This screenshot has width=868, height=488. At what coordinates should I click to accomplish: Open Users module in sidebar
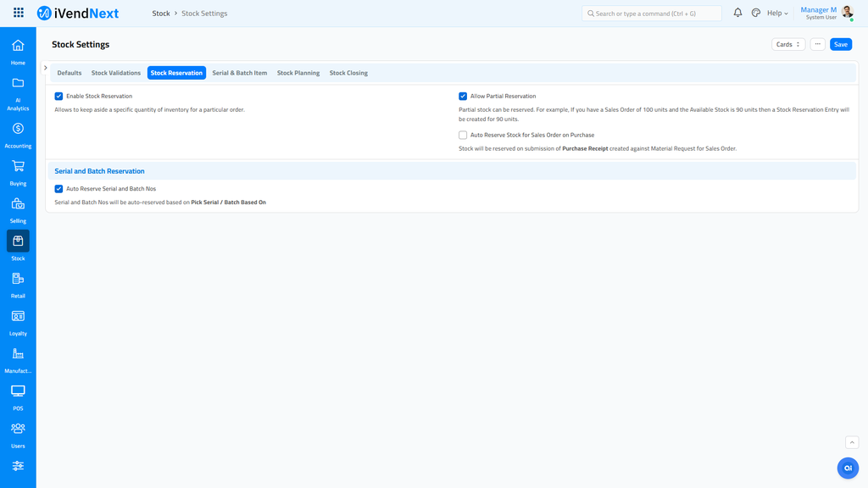(18, 435)
